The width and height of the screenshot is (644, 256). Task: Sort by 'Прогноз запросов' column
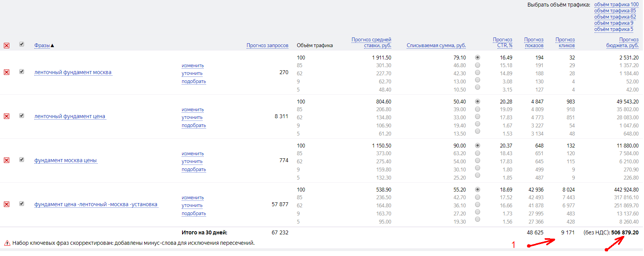click(267, 46)
